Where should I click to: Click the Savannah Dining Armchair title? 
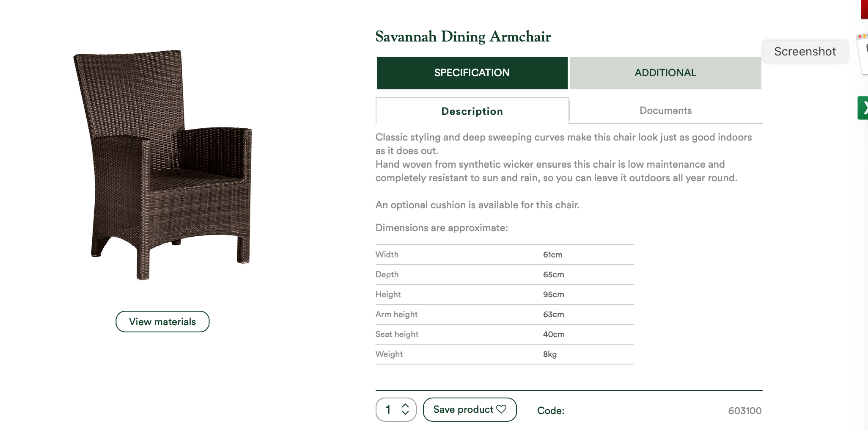coord(463,37)
